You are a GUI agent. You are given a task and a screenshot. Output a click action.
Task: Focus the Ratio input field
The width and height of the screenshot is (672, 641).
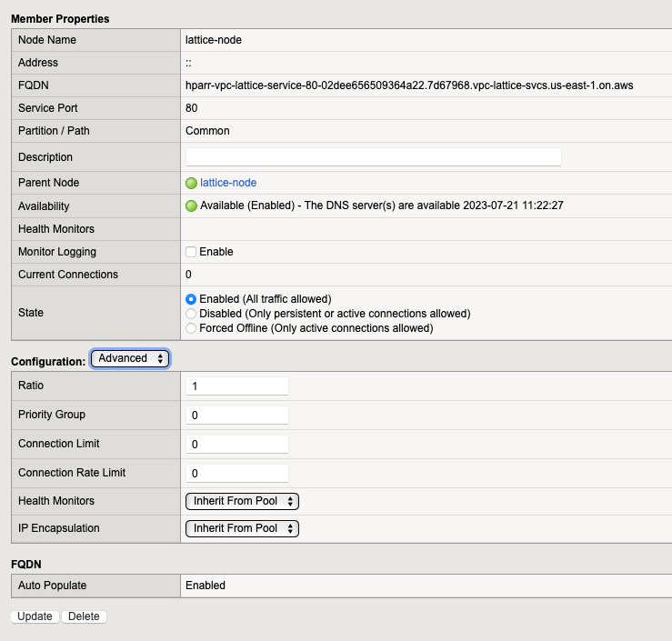click(236, 386)
